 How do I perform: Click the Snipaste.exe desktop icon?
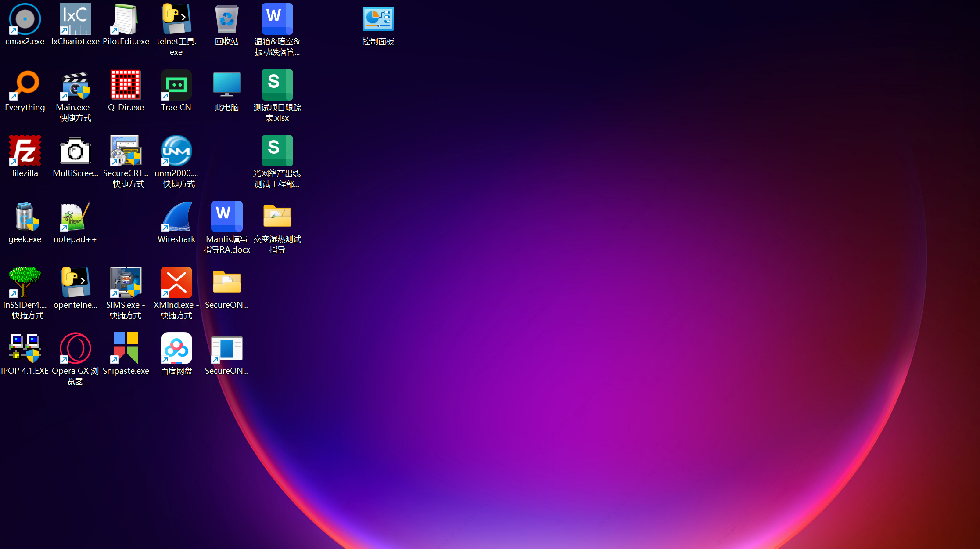point(126,354)
